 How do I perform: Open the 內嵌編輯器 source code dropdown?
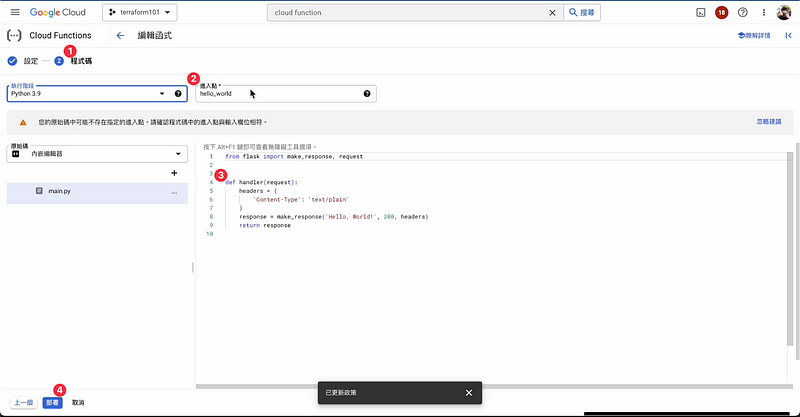[x=97, y=154]
